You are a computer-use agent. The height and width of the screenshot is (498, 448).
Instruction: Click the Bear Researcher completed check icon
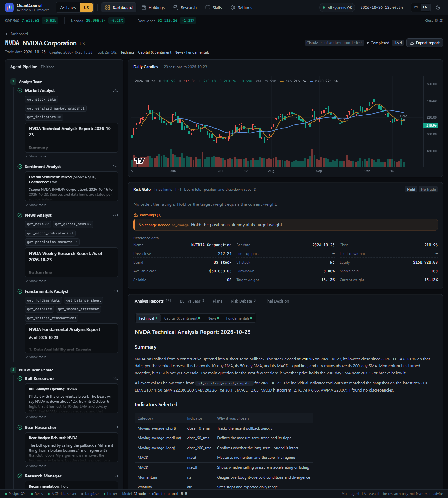coord(20,427)
